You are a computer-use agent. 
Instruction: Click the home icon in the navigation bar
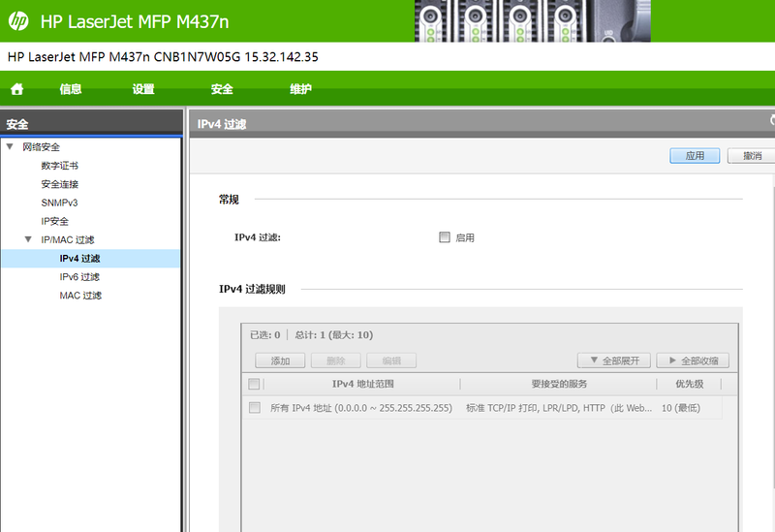pyautogui.click(x=16, y=89)
